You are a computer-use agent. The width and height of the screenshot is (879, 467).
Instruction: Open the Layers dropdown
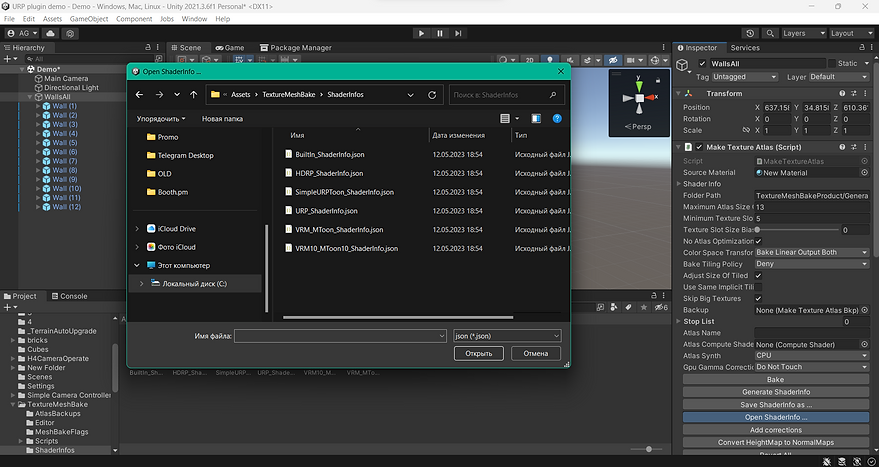804,34
